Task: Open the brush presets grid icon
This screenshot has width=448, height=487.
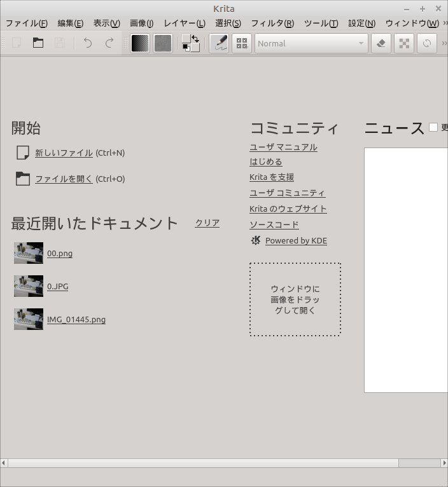Action: coord(242,43)
